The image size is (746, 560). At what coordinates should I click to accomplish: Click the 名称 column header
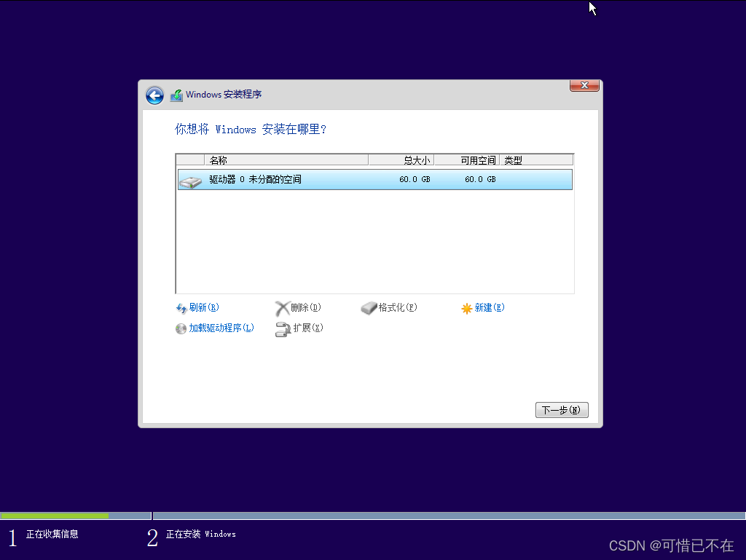tap(219, 159)
